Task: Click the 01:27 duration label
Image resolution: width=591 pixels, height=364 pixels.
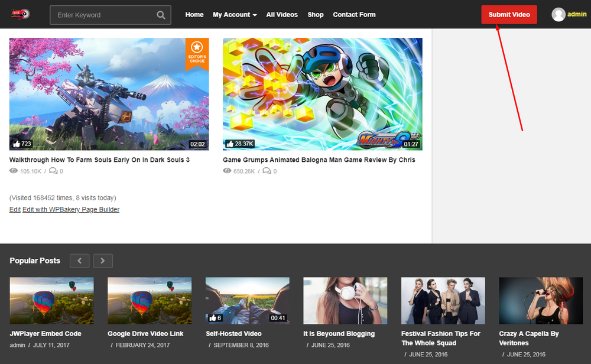Action: coord(411,144)
